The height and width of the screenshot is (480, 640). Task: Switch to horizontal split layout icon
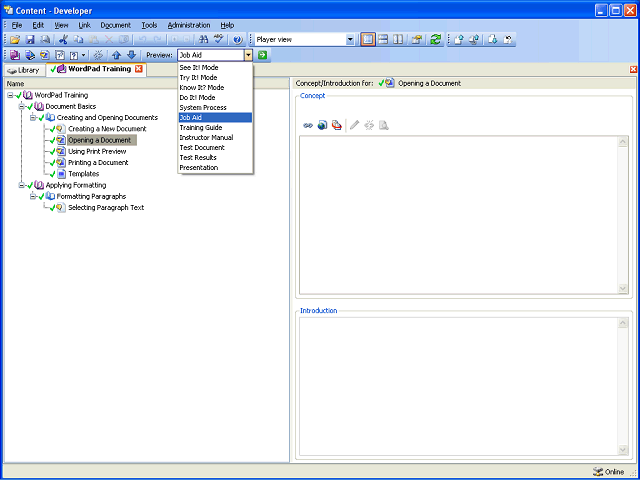click(x=383, y=40)
